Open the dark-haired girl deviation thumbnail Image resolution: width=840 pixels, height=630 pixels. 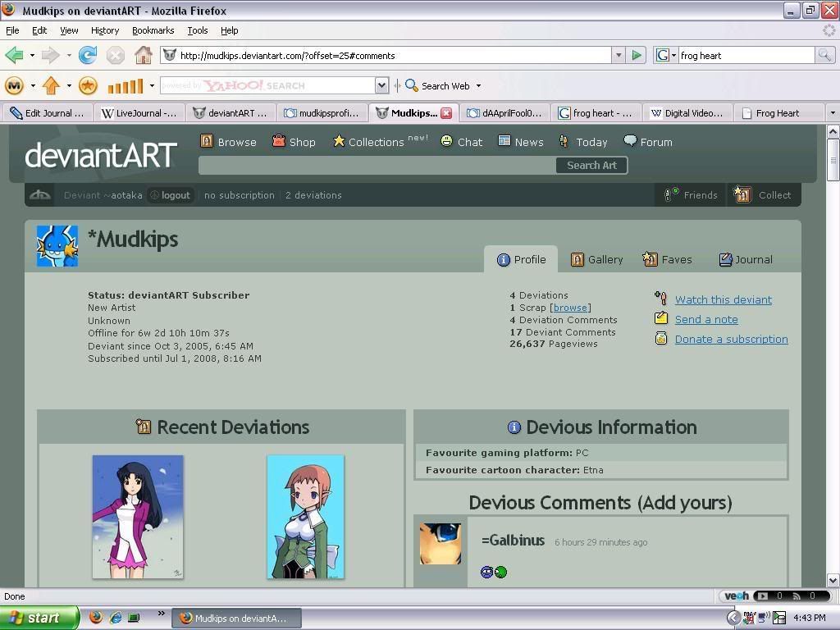click(x=138, y=517)
